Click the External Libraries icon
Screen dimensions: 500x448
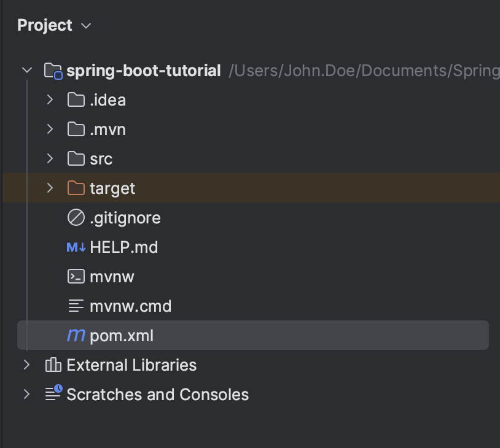53,365
